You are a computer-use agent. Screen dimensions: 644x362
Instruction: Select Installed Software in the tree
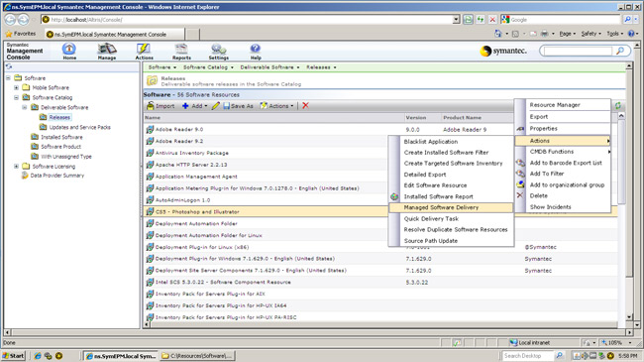pyautogui.click(x=61, y=137)
